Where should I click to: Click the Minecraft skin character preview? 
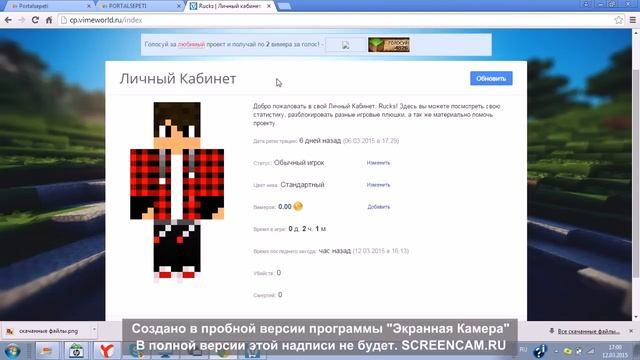tap(177, 192)
